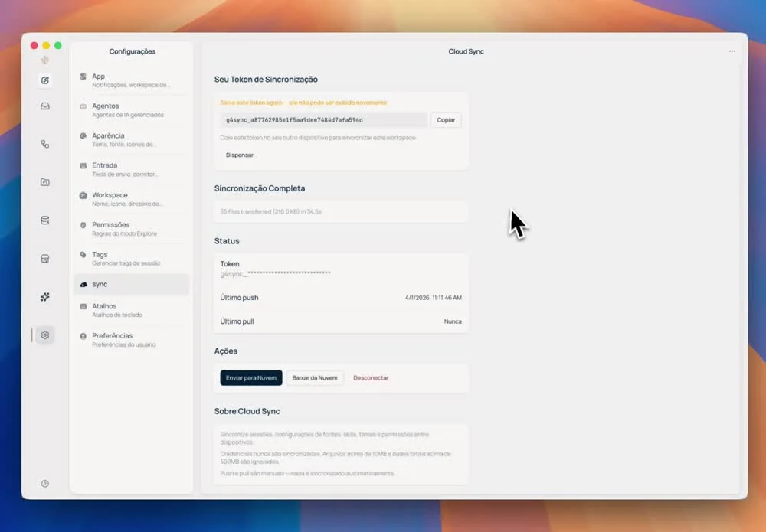Viewport: 766px width, 532px height.
Task: Click the '55 files transferred' summary text
Action: tap(270, 212)
